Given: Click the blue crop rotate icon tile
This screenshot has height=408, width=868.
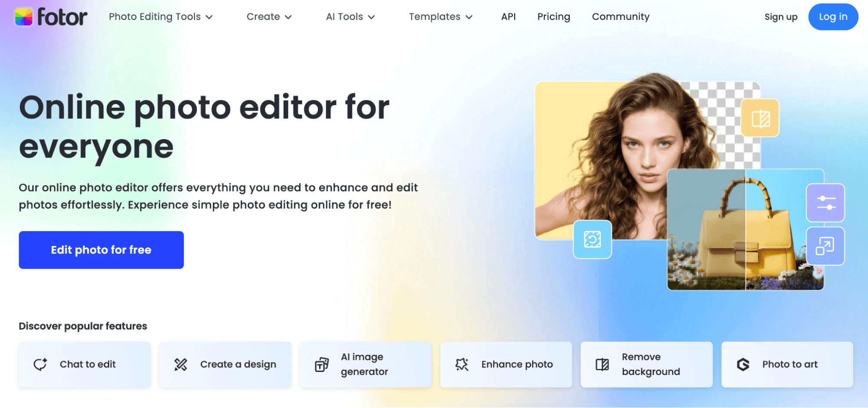Looking at the screenshot, I should (592, 239).
